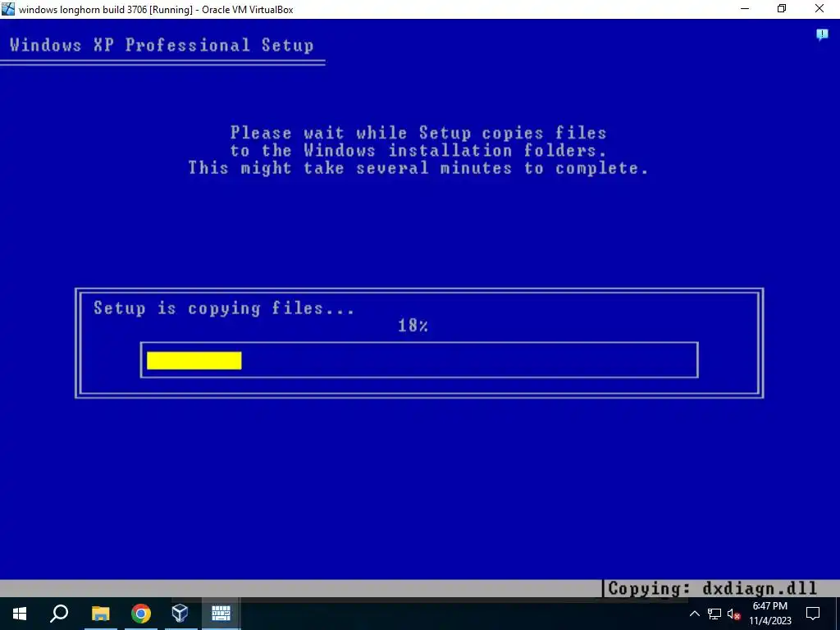Select the running VM taskbar icon
The image size is (840, 630).
[221, 614]
